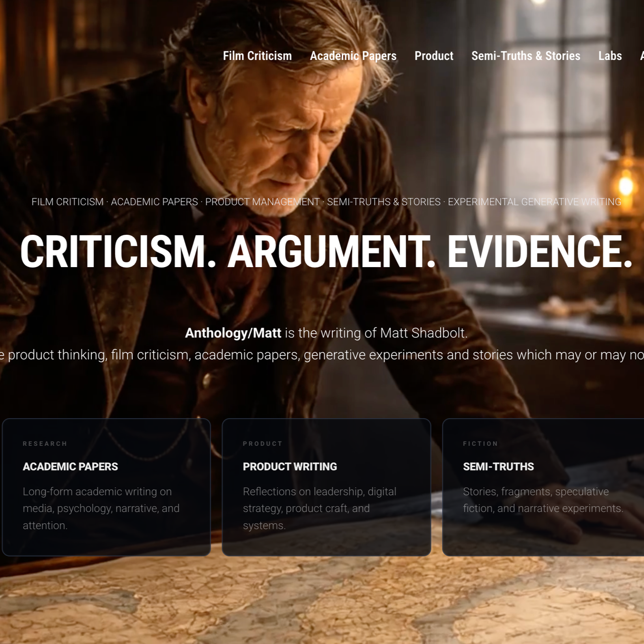Open Semi-Truths & Stories nav link
Image resolution: width=644 pixels, height=644 pixels.
coord(526,56)
